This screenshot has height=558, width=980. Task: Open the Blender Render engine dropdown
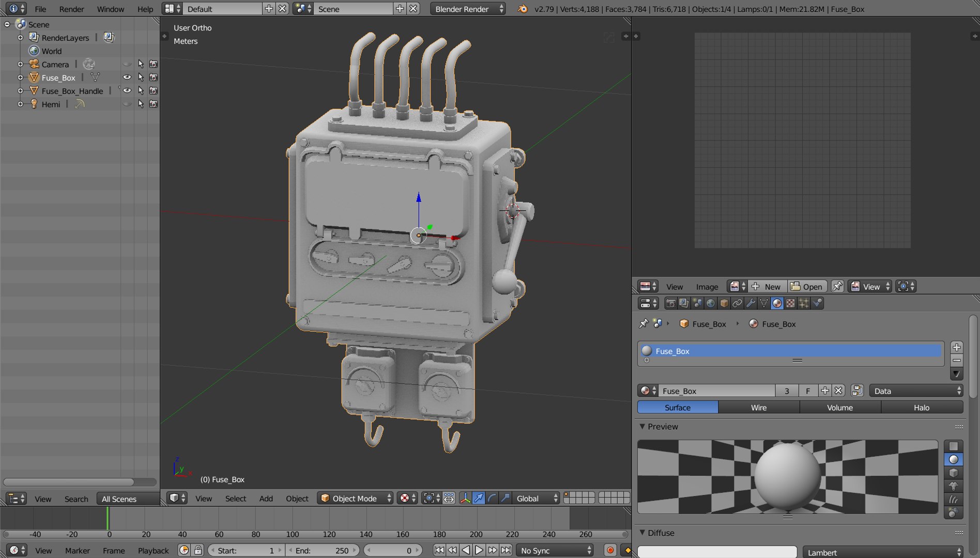pos(468,9)
